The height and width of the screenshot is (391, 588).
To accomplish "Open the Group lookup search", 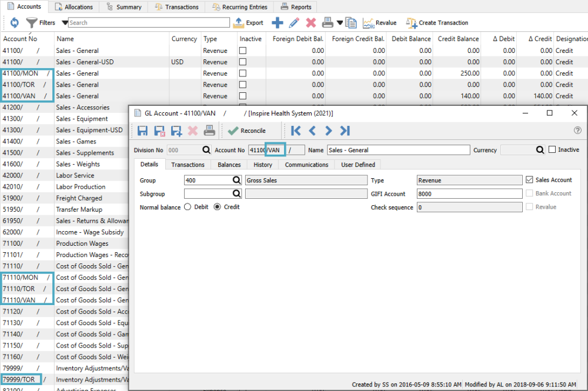I will pyautogui.click(x=236, y=181).
